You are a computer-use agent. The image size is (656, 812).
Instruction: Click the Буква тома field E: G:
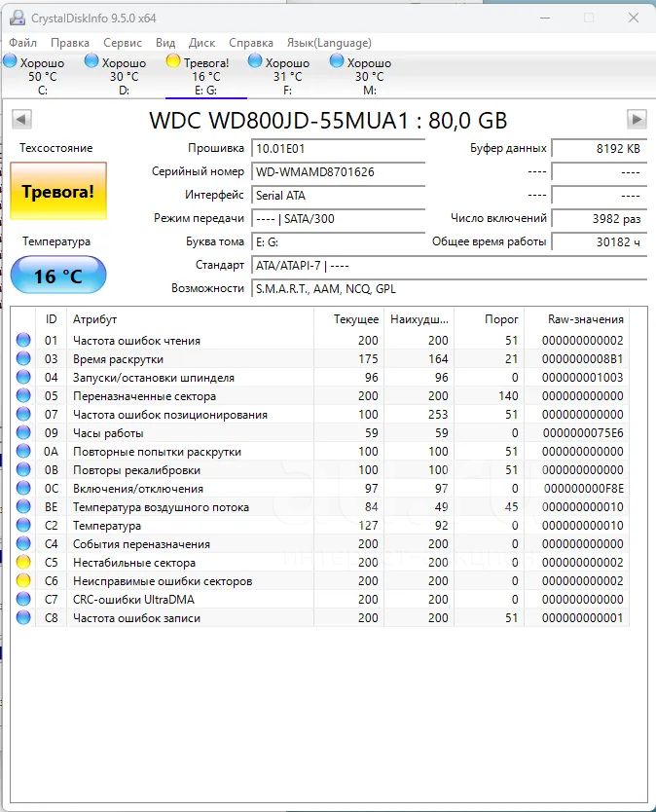(x=339, y=241)
